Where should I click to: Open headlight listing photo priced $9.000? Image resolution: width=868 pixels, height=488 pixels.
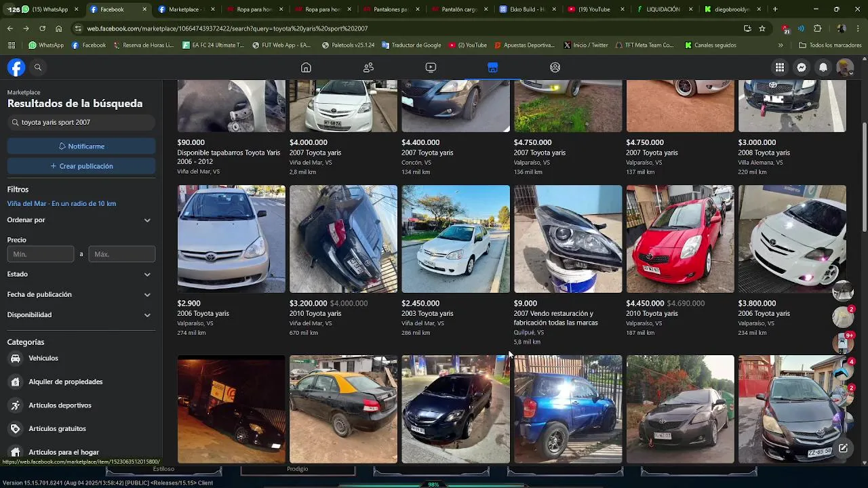pyautogui.click(x=568, y=239)
